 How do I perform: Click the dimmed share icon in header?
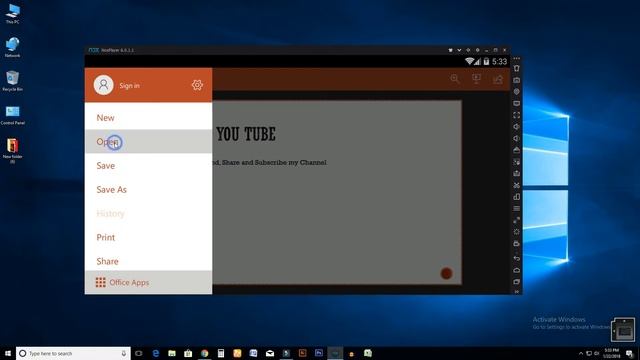click(498, 79)
